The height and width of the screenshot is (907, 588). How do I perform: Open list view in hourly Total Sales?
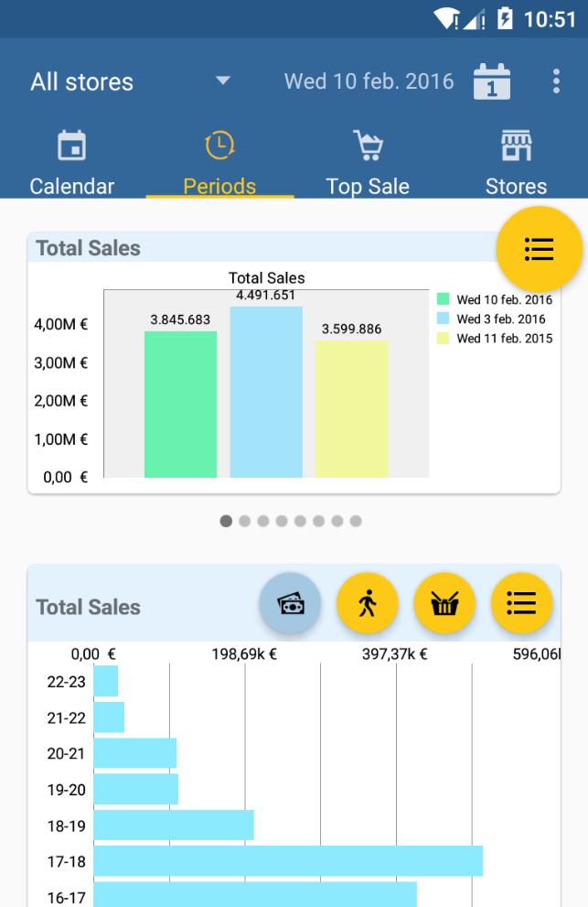click(521, 603)
